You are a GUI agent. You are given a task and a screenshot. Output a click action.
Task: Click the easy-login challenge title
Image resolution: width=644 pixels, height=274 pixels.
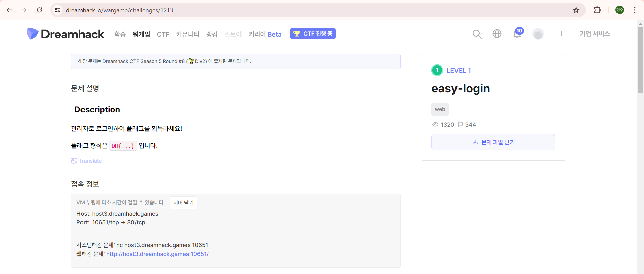pos(461,88)
